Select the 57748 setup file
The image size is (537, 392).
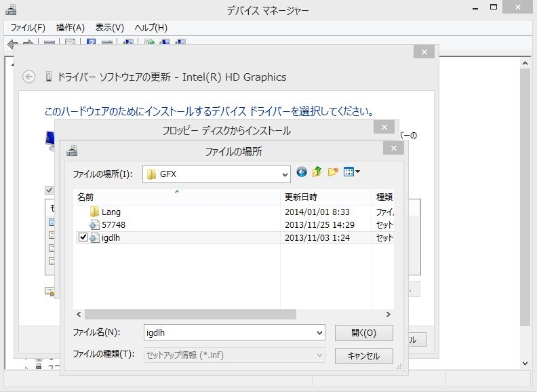tap(113, 224)
